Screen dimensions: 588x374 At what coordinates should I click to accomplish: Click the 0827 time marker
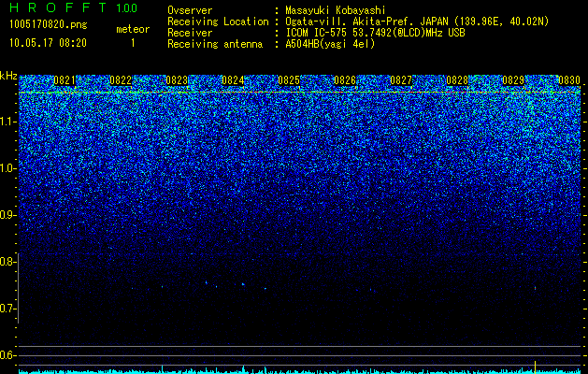(401, 80)
